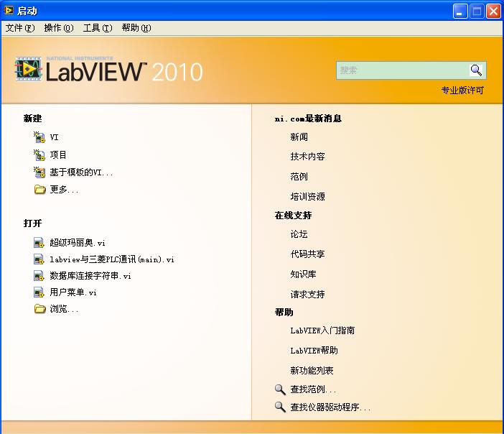This screenshot has height=434, width=504.
Task: Click inside the 搜索 search field
Action: tap(402, 70)
